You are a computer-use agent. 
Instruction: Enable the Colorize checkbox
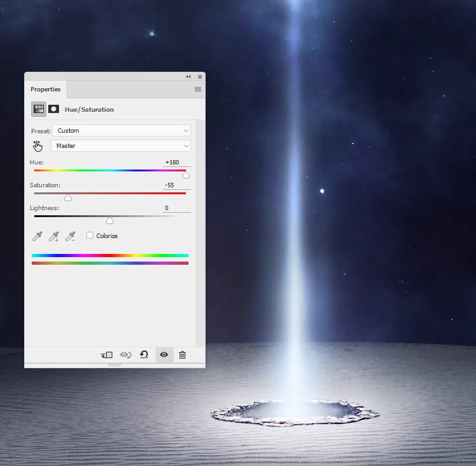pos(90,236)
